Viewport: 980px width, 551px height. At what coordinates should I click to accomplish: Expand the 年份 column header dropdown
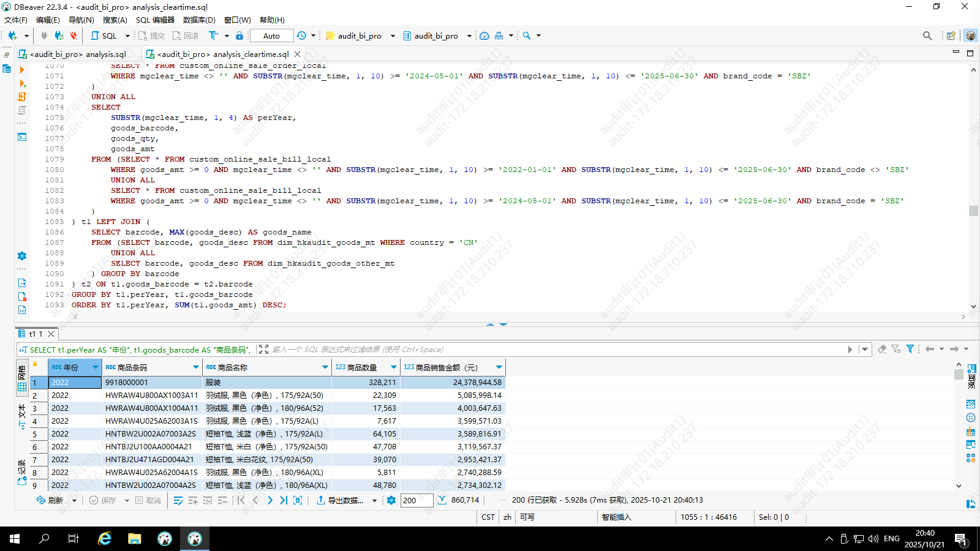tap(96, 367)
